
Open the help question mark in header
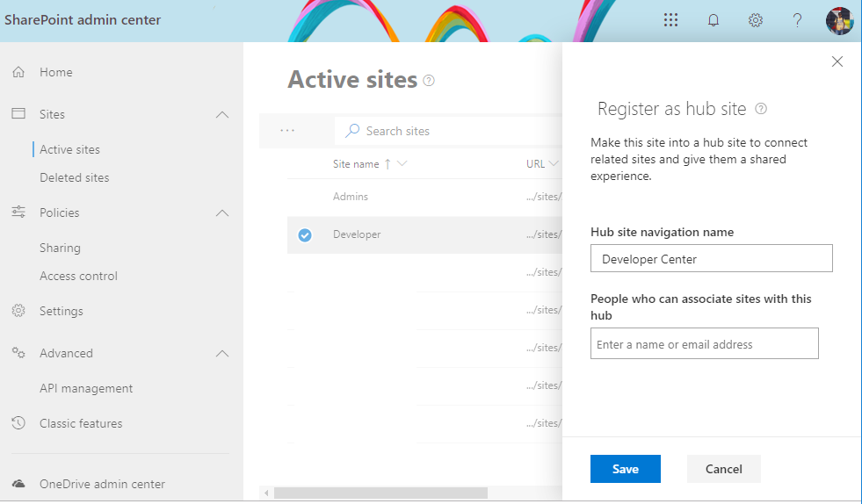click(x=797, y=20)
